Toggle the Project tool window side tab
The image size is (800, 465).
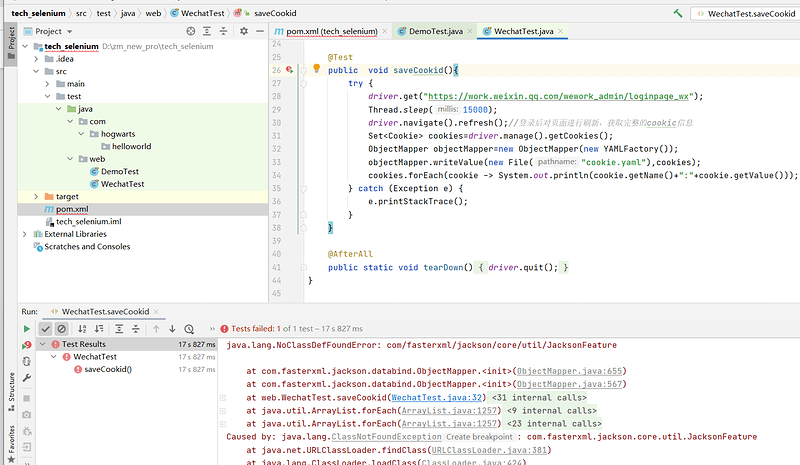click(x=11, y=44)
